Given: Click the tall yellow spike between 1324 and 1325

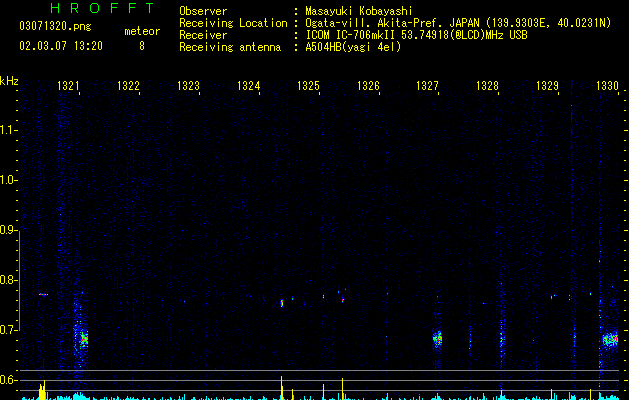Looking at the screenshot, I should tap(282, 387).
